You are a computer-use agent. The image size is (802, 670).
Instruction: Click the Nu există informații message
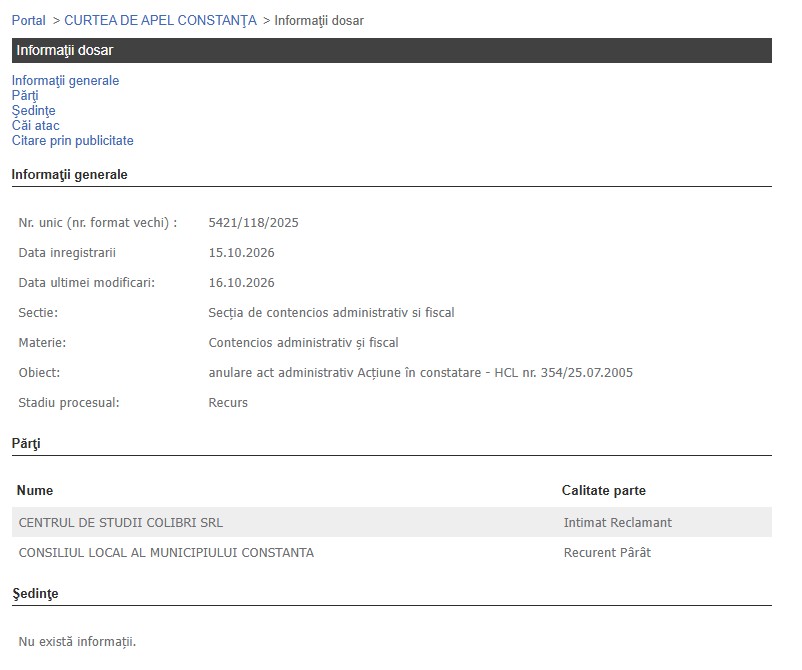pos(77,641)
